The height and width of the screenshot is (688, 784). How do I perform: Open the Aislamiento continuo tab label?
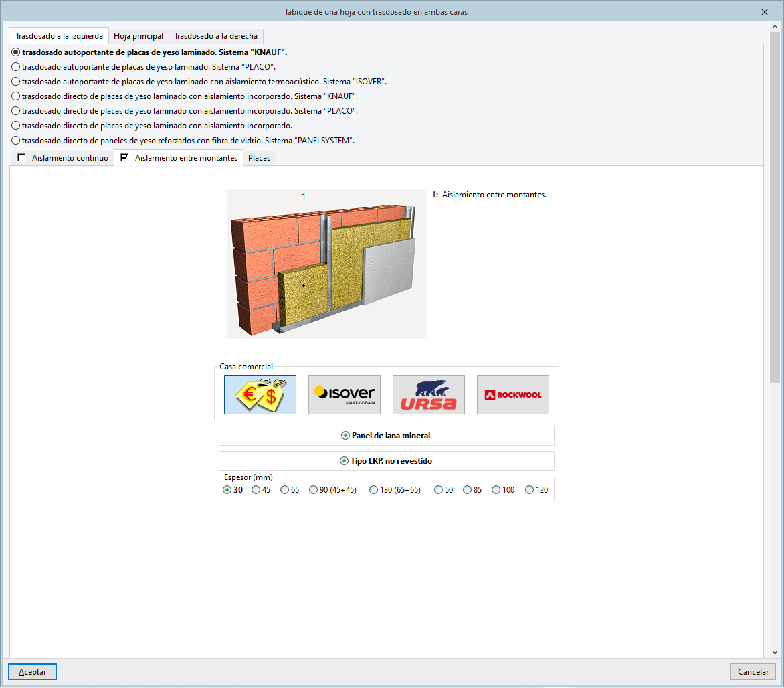click(70, 158)
